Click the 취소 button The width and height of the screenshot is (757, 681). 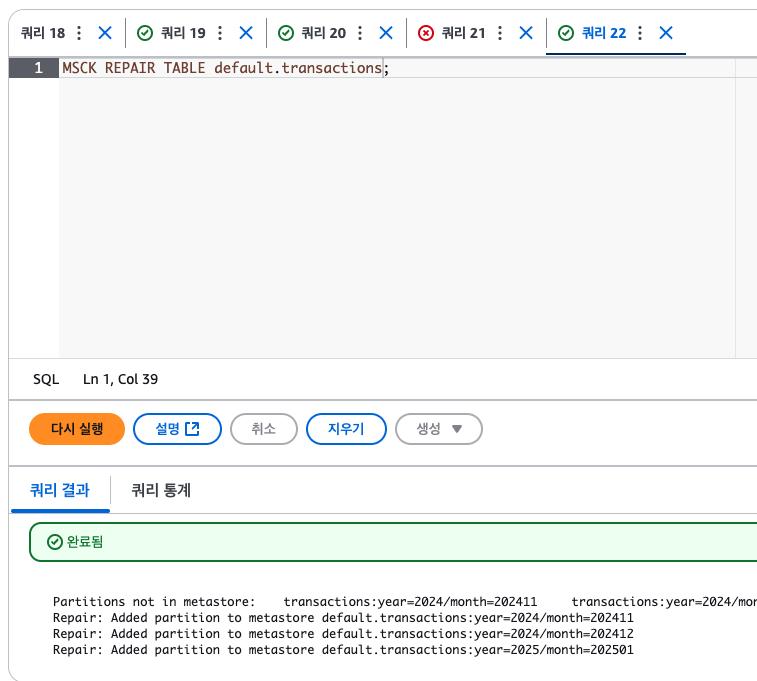[263, 429]
